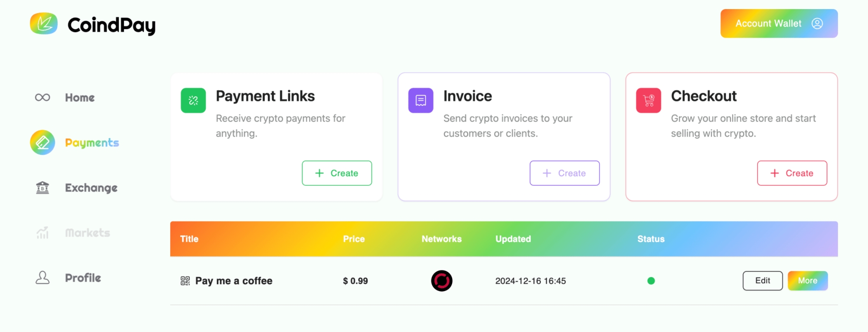The height and width of the screenshot is (332, 868).
Task: Click the red Checkout cart icon
Action: click(648, 101)
